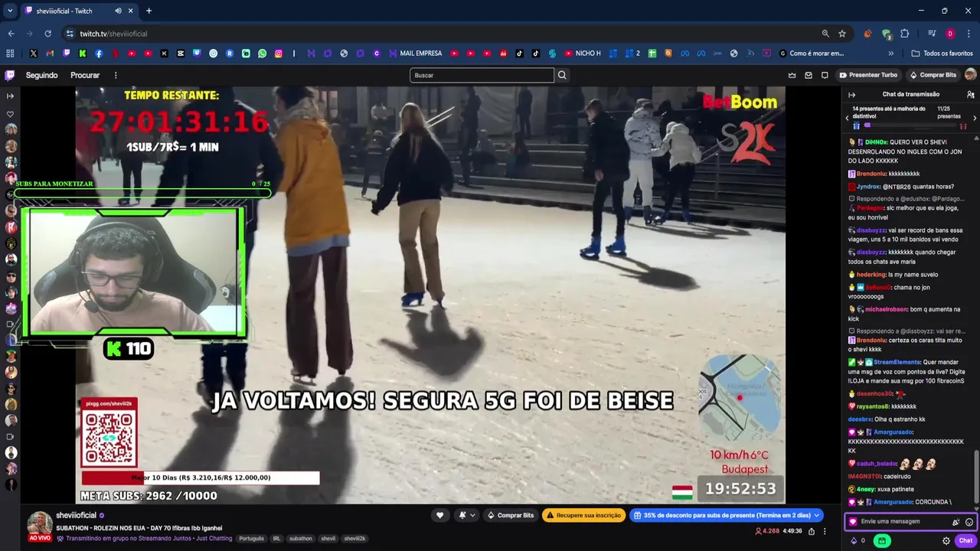Focus the Envie uma mensagem chat field

pos(903,522)
